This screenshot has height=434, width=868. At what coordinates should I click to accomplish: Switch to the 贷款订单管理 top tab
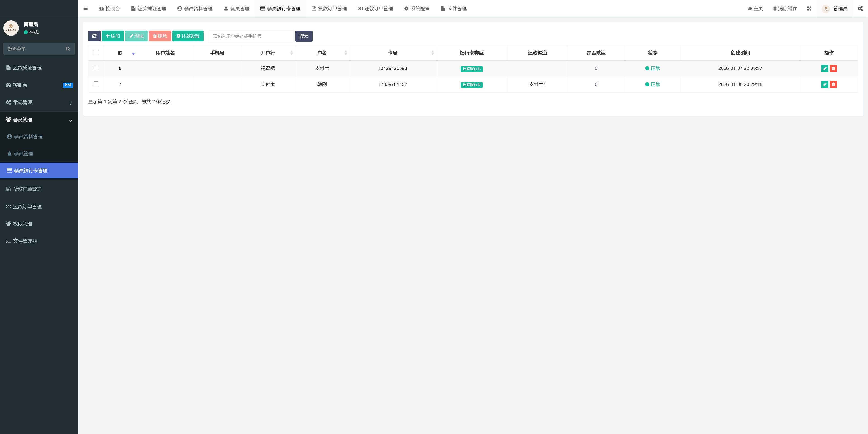coord(329,8)
